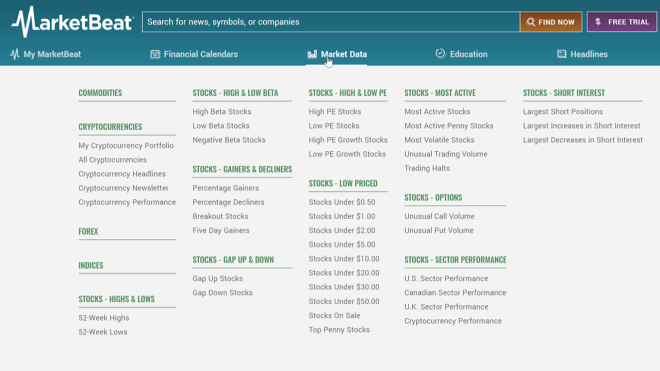660x371 pixels.
Task: Open Stocks Under $10.00 link
Action: pos(344,259)
